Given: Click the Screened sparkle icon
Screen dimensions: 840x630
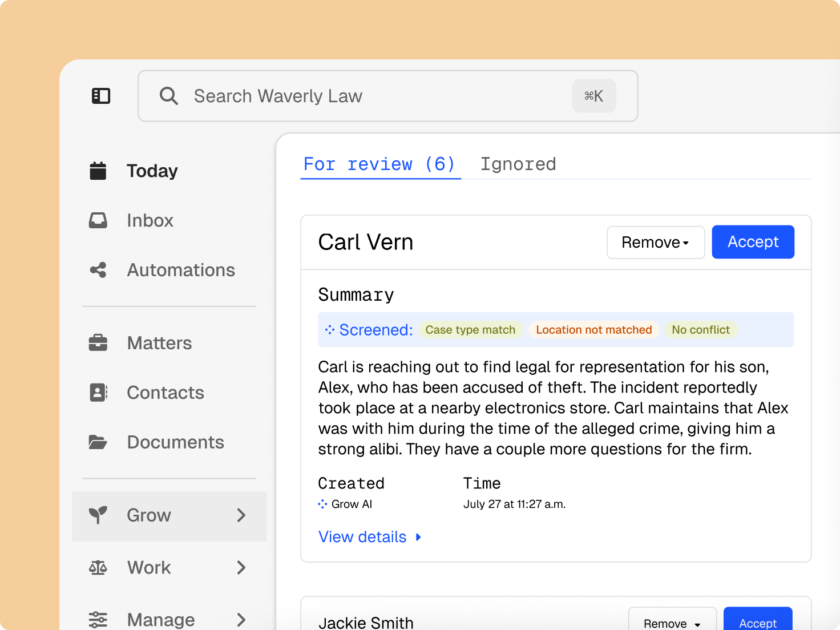Looking at the screenshot, I should click(x=330, y=330).
